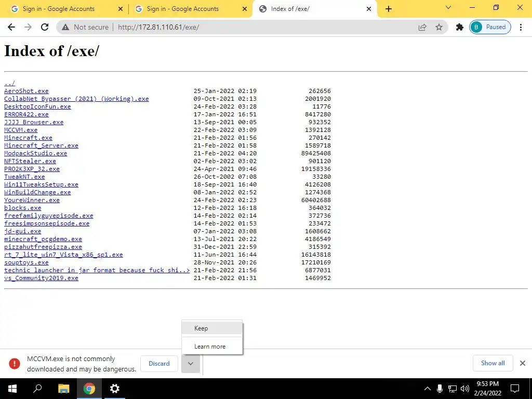Click the WinBuildChange.exe link
Viewport: 532px width, 399px height.
tap(37, 192)
